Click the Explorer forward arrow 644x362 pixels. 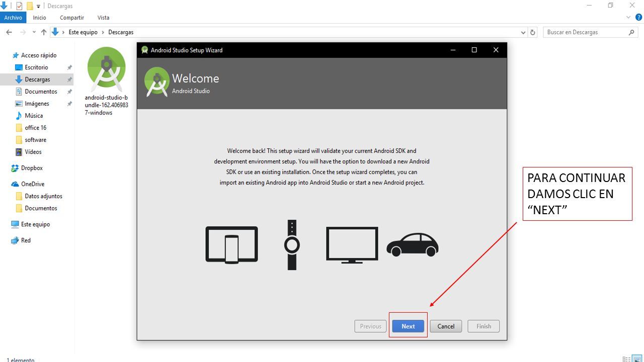tap(23, 32)
